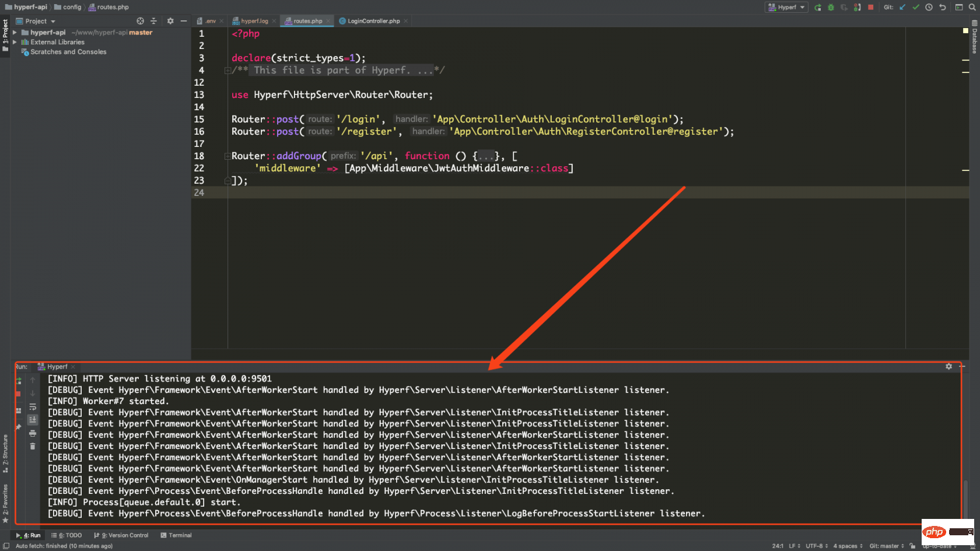The image size is (980, 551).
Task: Open Project panel settings gear
Action: [170, 21]
